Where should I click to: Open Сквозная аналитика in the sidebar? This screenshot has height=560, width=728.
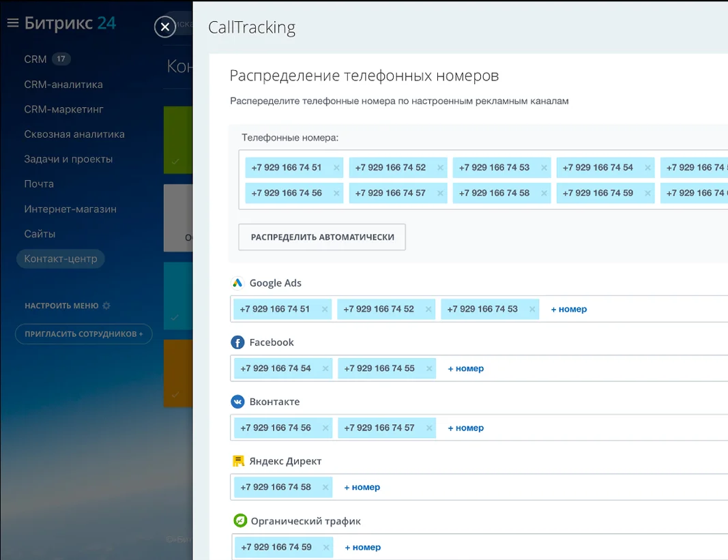74,134
